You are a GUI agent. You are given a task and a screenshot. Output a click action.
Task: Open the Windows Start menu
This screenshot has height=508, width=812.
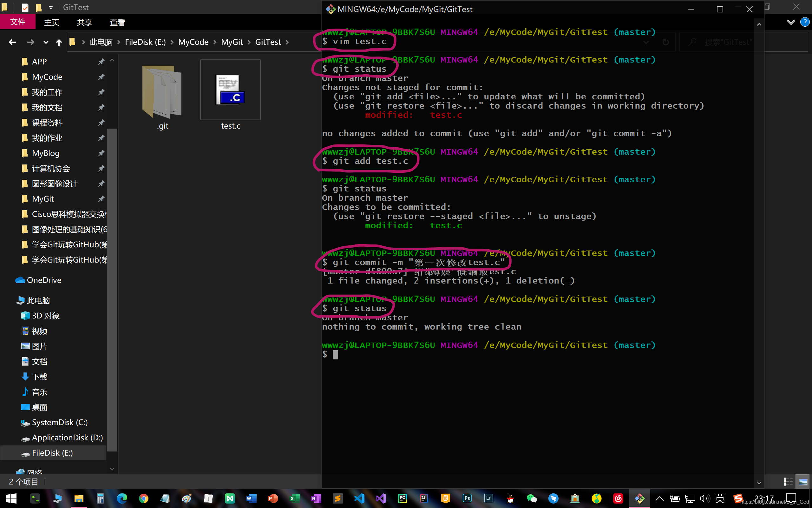11,498
